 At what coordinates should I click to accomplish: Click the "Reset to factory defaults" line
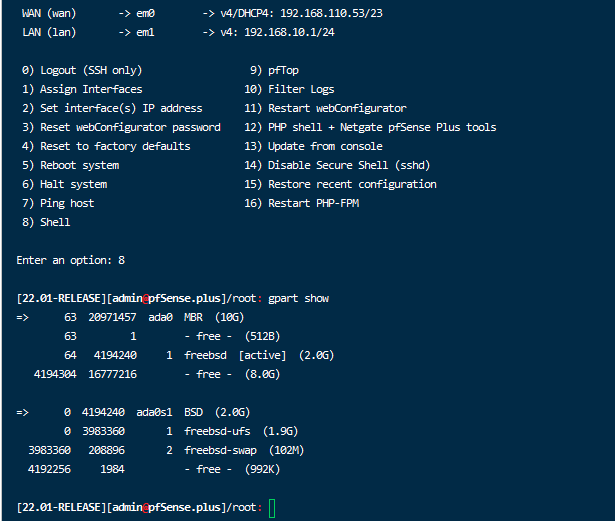[x=105, y=146]
